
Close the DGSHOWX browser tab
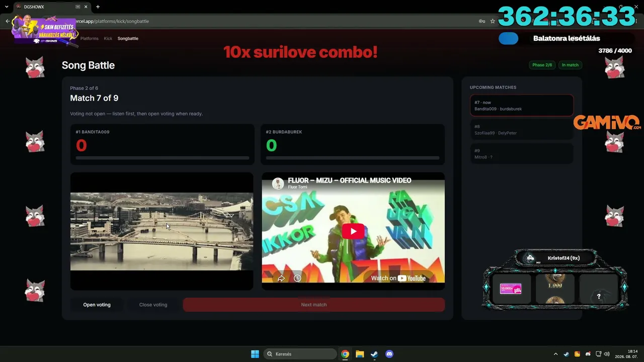pyautogui.click(x=86, y=7)
